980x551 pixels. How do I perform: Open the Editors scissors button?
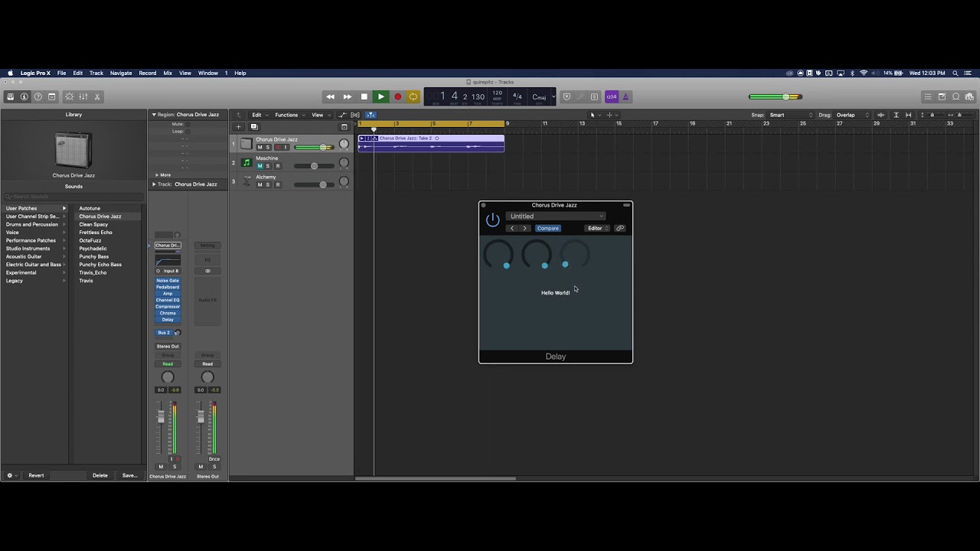[97, 96]
